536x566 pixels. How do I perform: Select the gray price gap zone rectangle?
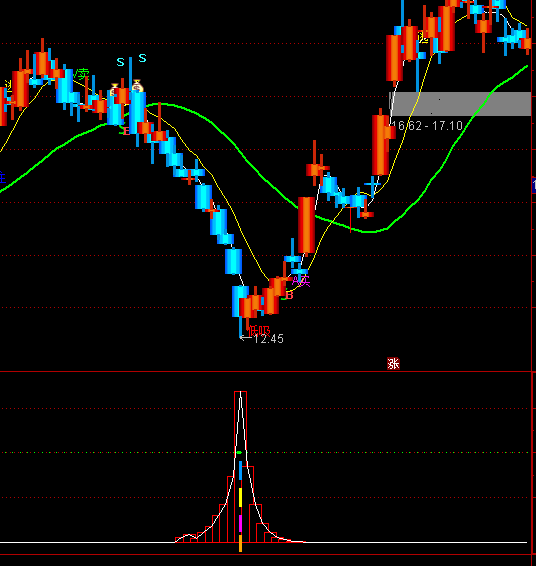click(x=460, y=104)
